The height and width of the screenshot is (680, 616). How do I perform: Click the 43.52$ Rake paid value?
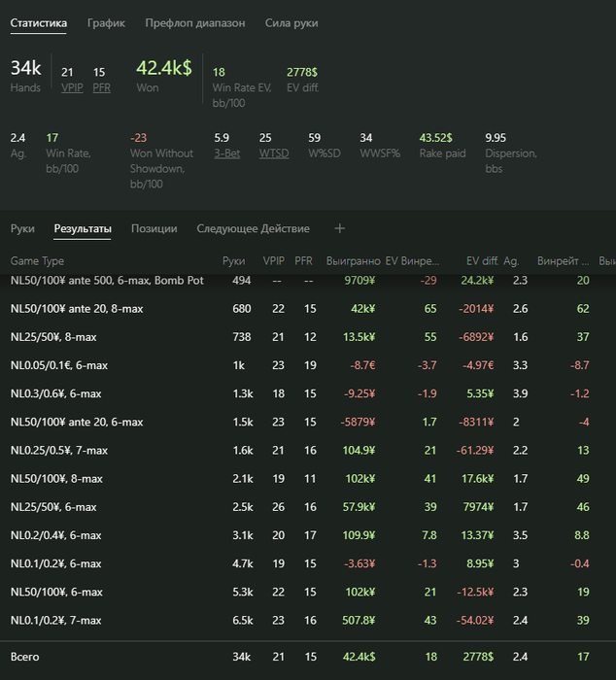point(436,138)
